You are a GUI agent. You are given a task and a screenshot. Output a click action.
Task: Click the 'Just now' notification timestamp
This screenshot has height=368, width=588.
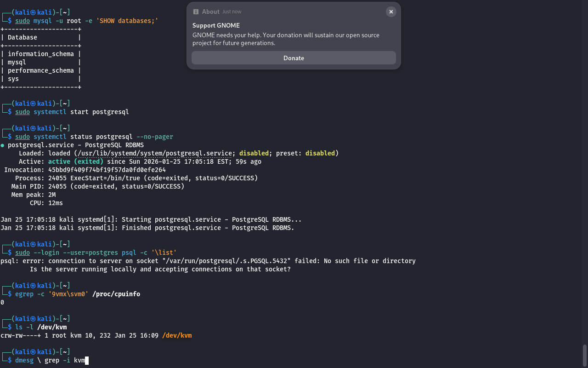click(232, 12)
